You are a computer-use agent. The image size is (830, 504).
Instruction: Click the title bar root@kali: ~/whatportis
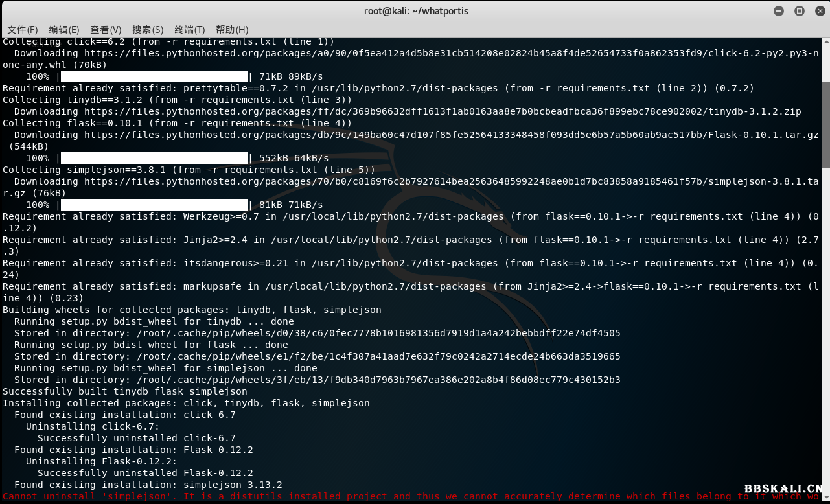coord(415,11)
